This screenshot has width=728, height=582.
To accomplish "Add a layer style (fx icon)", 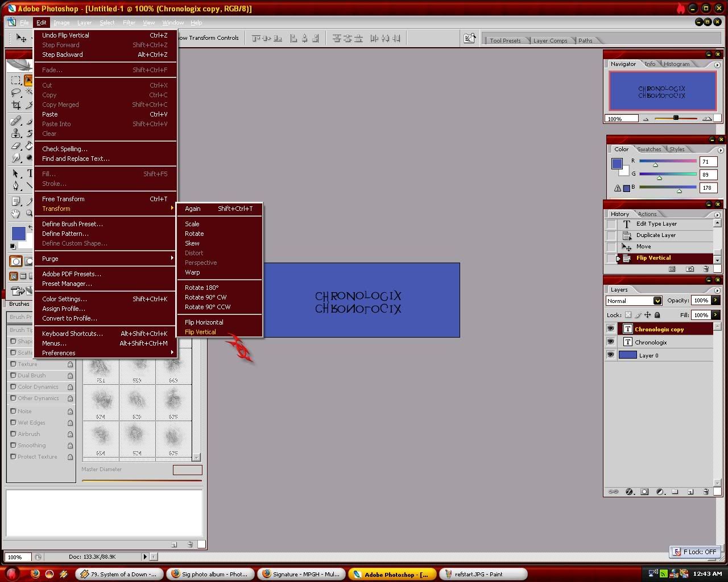I will [x=629, y=492].
